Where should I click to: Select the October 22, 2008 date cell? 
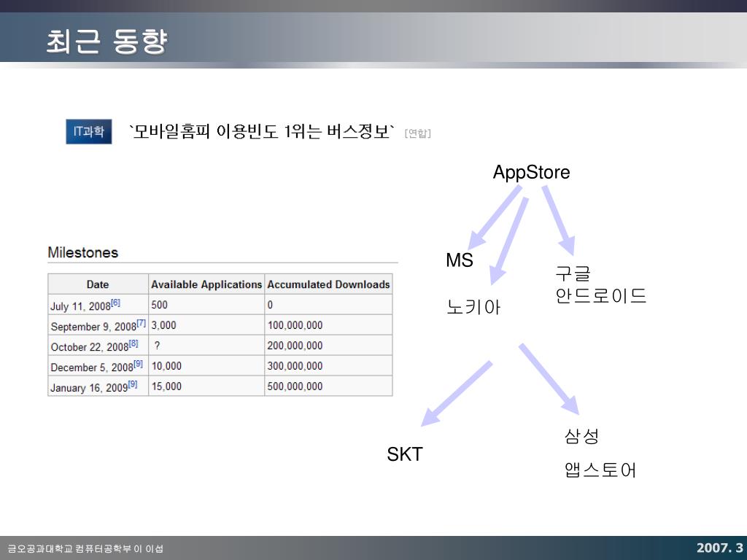(x=98, y=346)
